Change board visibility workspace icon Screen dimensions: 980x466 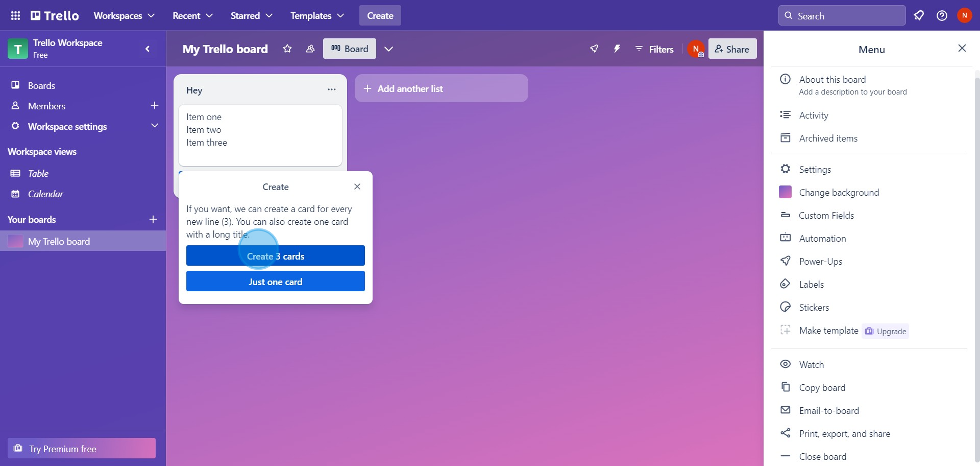point(310,49)
